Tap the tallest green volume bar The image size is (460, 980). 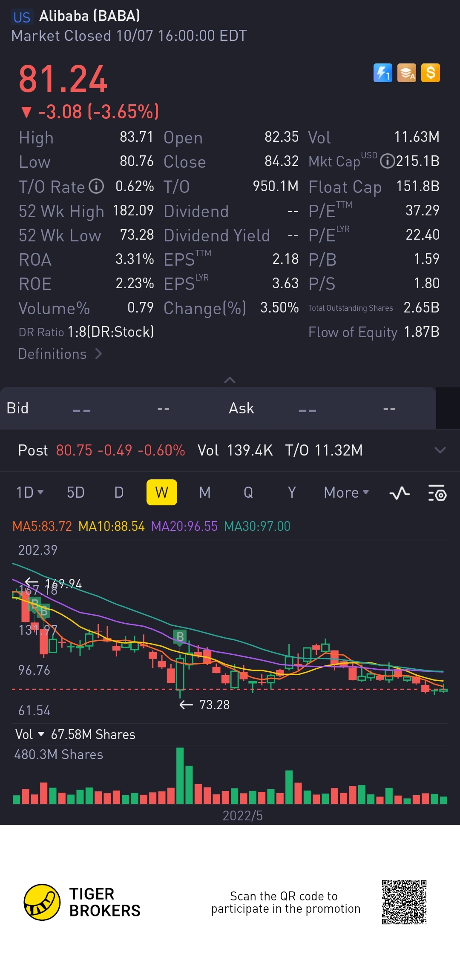[x=180, y=776]
